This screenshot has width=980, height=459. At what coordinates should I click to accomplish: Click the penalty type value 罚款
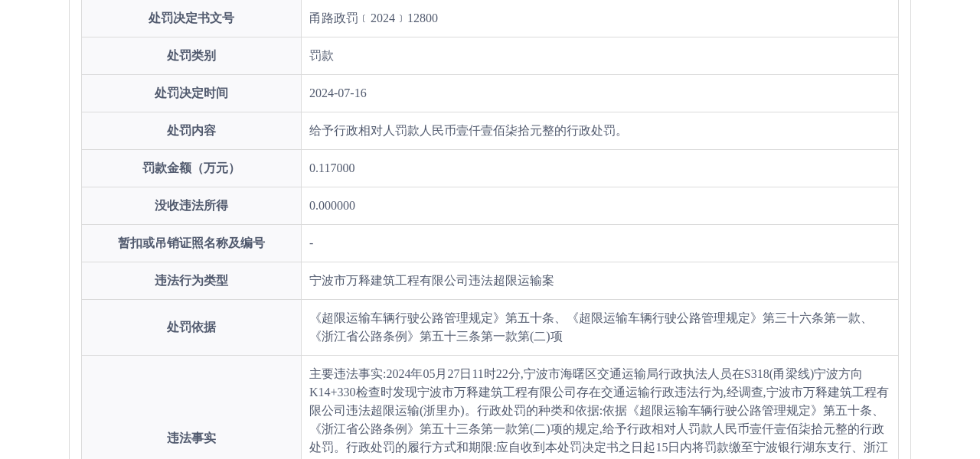(322, 56)
